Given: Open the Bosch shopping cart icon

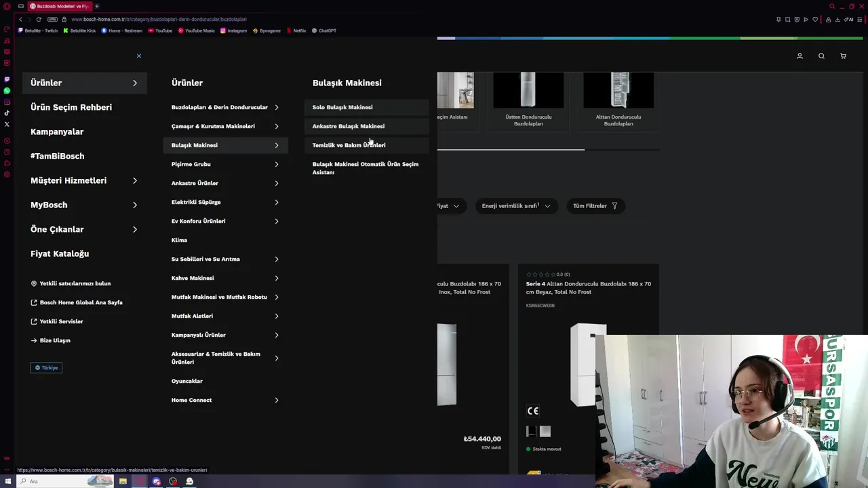Looking at the screenshot, I should (843, 56).
